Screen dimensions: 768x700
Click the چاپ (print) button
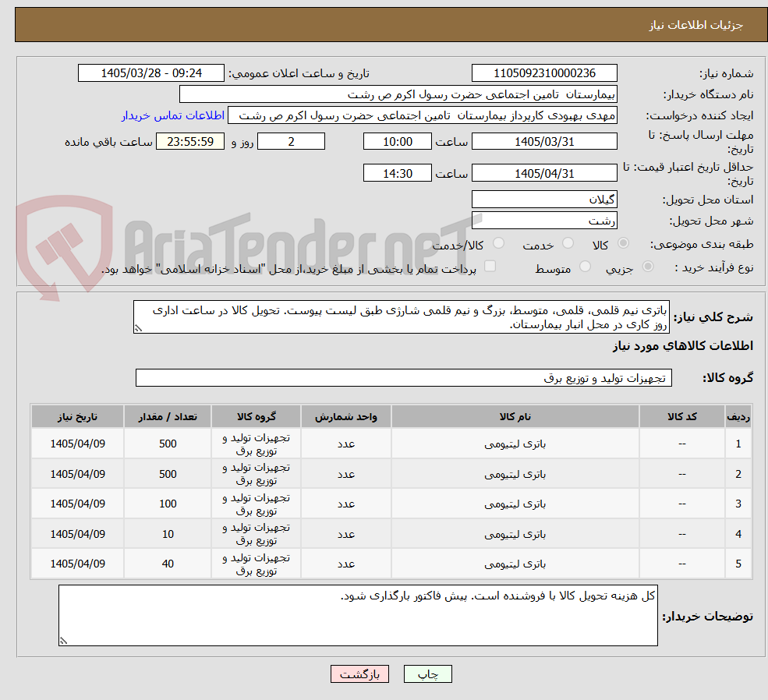[427, 674]
